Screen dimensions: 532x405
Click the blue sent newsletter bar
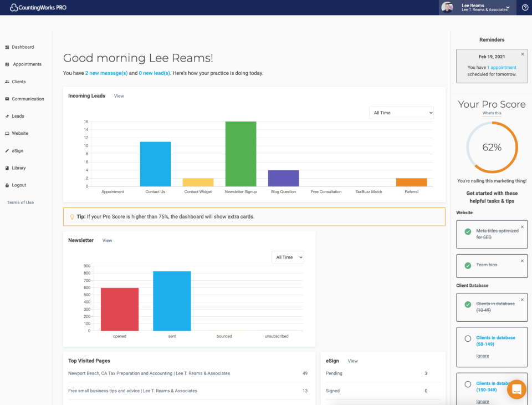coord(172,301)
